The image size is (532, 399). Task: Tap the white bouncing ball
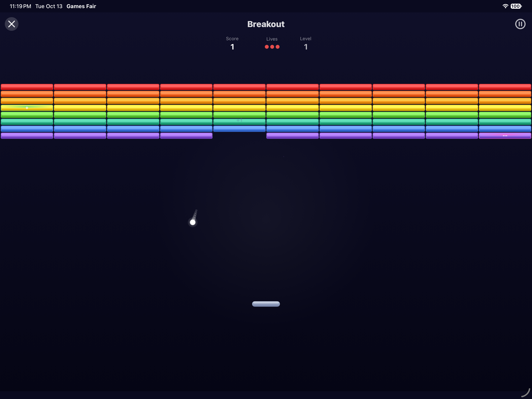[x=193, y=222]
